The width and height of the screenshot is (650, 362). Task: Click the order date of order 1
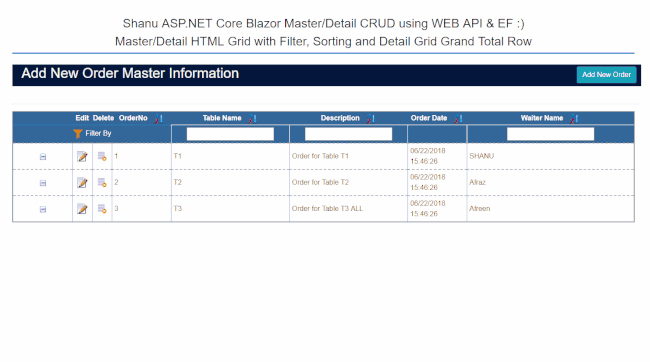coord(427,156)
